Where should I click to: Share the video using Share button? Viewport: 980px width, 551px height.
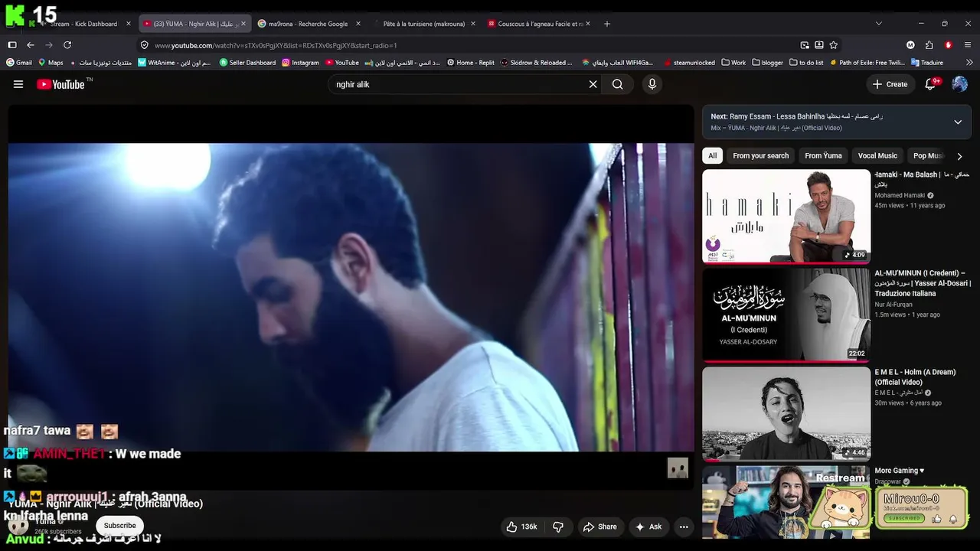click(599, 527)
